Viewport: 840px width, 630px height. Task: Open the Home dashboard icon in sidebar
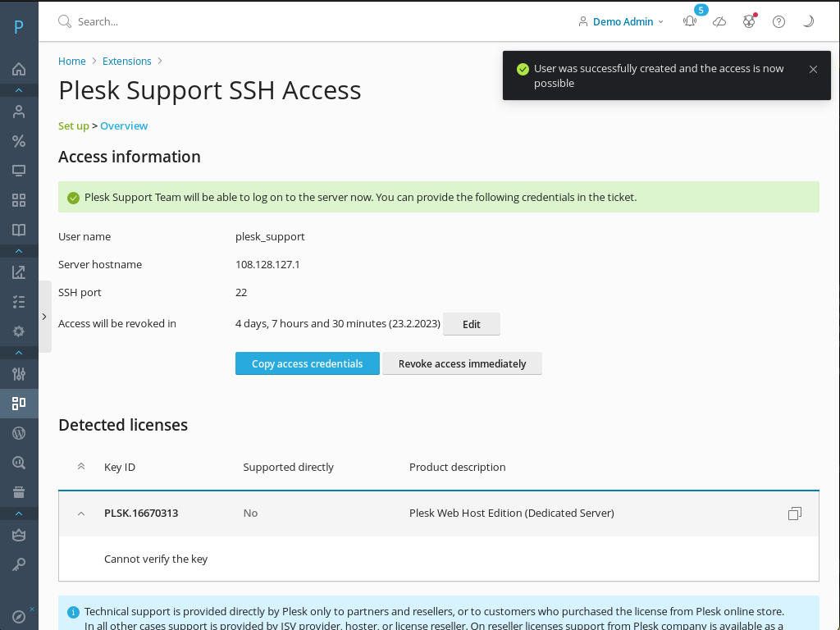pos(19,69)
